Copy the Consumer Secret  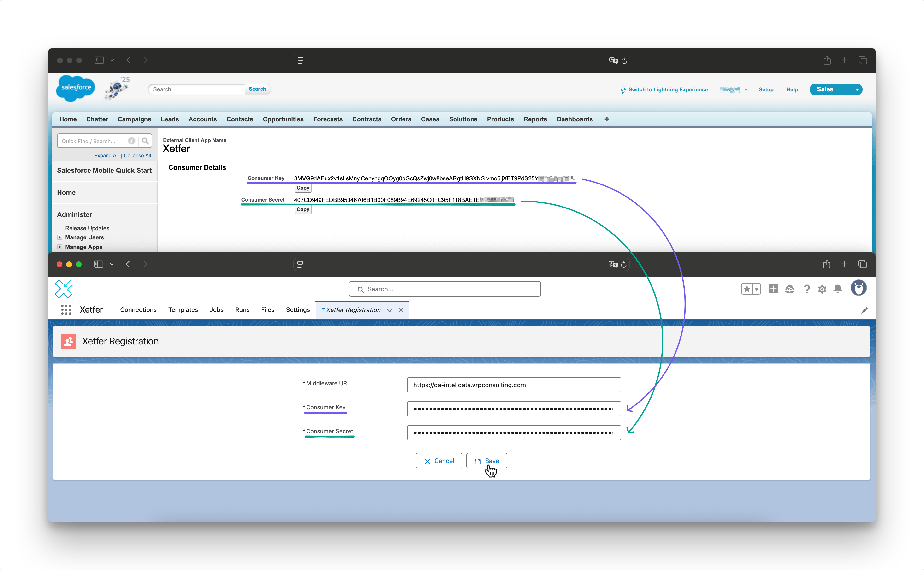[x=303, y=210]
